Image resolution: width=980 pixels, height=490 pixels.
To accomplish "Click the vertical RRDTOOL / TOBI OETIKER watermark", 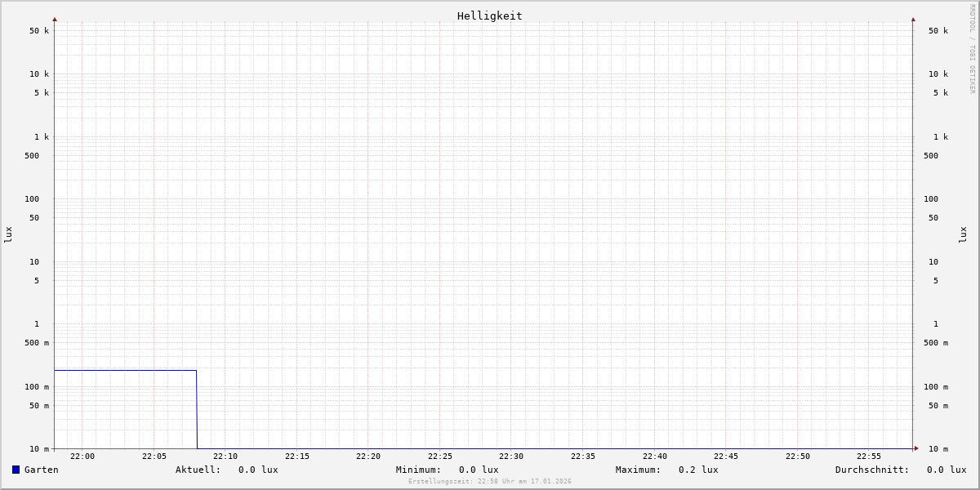I will pos(972,49).
